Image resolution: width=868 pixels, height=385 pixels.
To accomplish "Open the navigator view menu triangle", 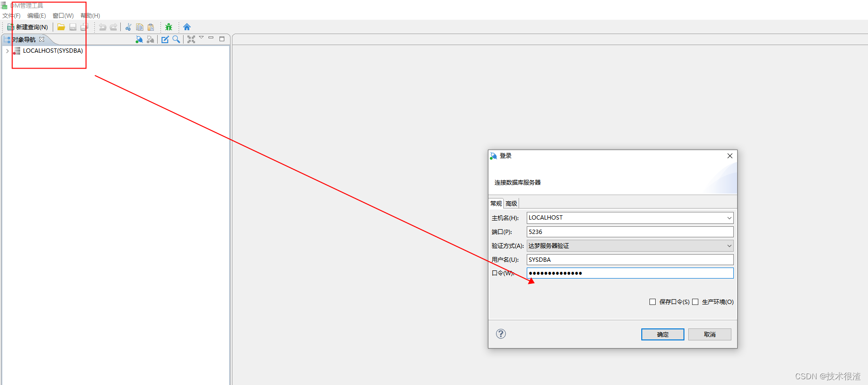I will [201, 37].
